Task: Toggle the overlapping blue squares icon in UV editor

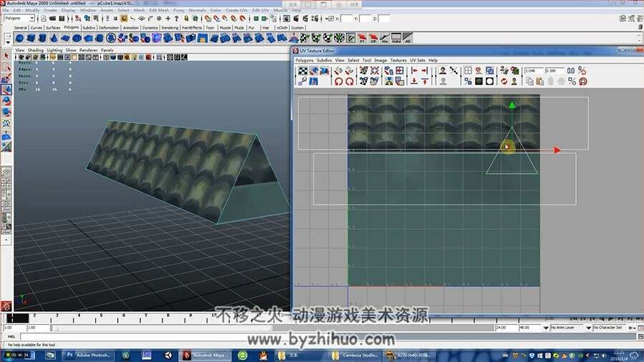Action: [x=489, y=71]
